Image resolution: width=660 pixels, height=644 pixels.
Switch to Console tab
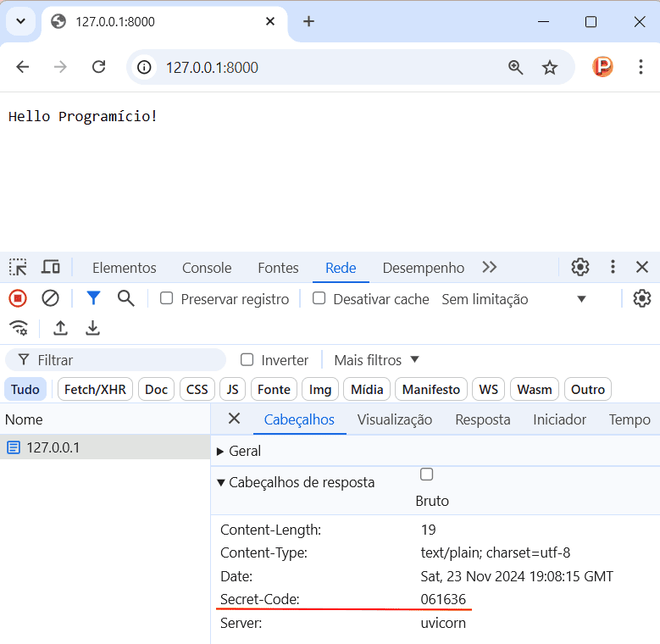207,268
